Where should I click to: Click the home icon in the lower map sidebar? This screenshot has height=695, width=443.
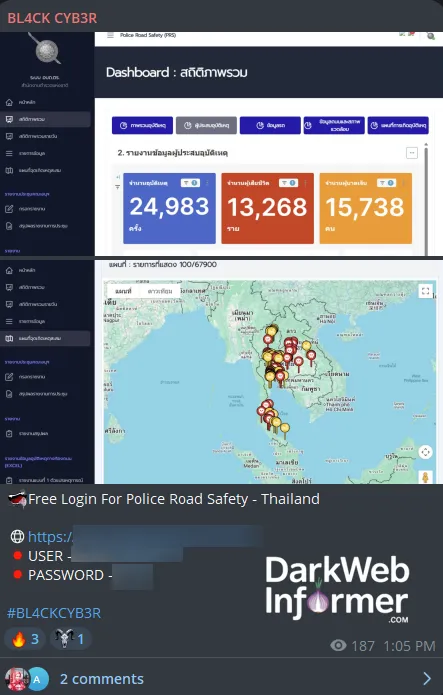point(9,270)
